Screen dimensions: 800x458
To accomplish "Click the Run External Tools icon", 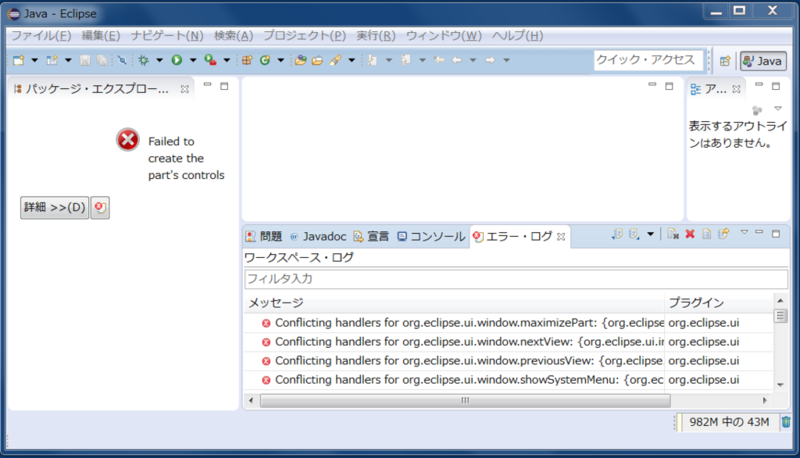I will 210,60.
